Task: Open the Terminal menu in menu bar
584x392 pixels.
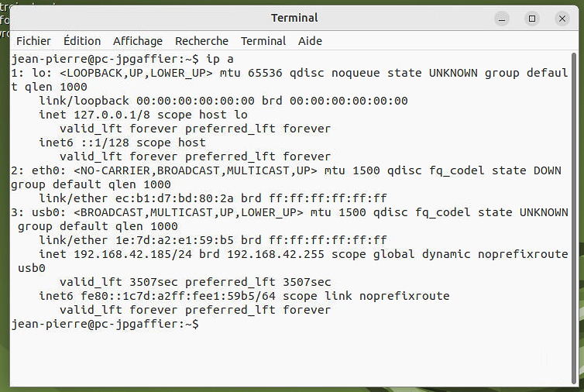Action: pos(263,41)
